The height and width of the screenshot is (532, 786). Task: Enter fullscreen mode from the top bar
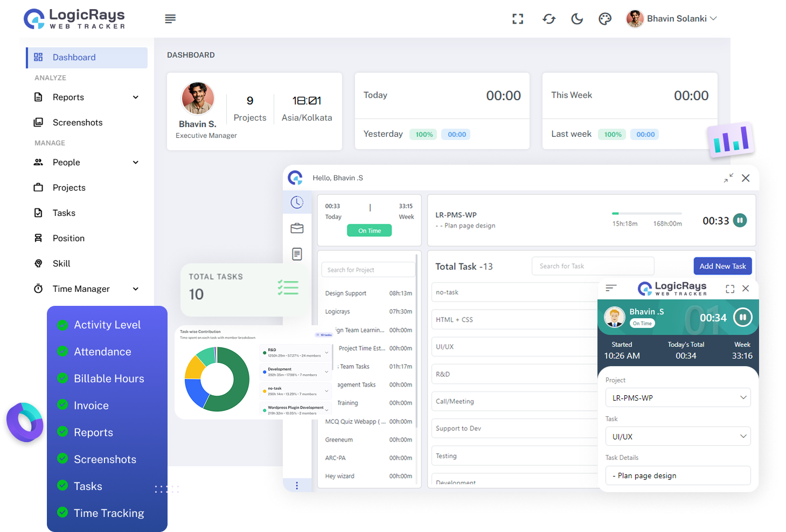pos(518,19)
